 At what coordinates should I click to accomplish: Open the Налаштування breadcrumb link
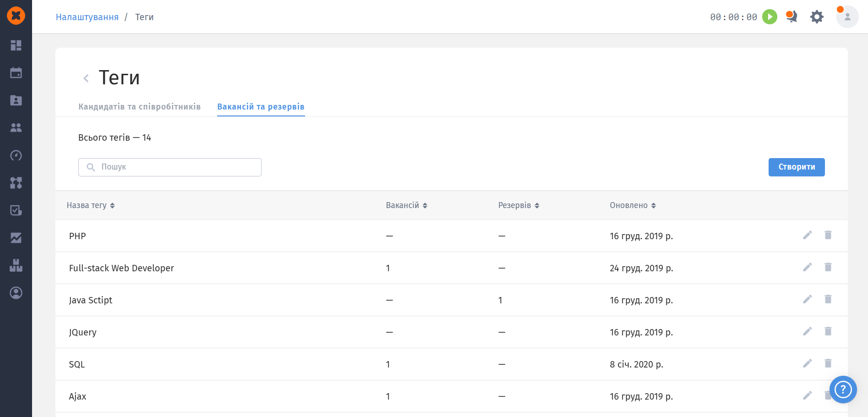(x=87, y=17)
